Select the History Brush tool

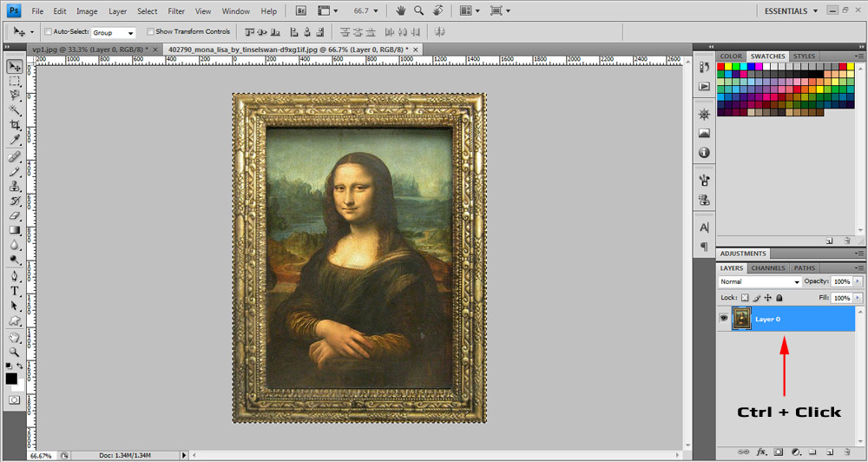click(15, 201)
